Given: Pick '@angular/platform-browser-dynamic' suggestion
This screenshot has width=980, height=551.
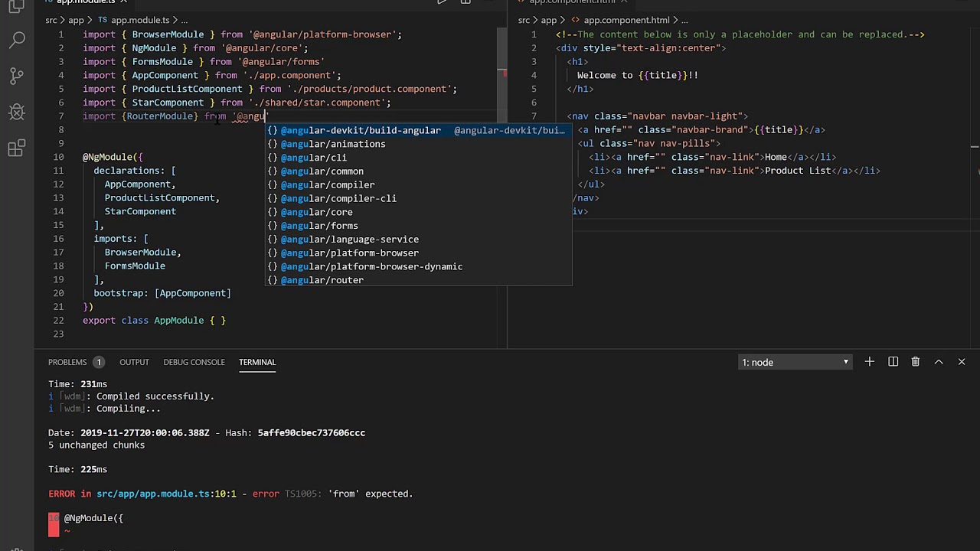Looking at the screenshot, I should (x=371, y=266).
